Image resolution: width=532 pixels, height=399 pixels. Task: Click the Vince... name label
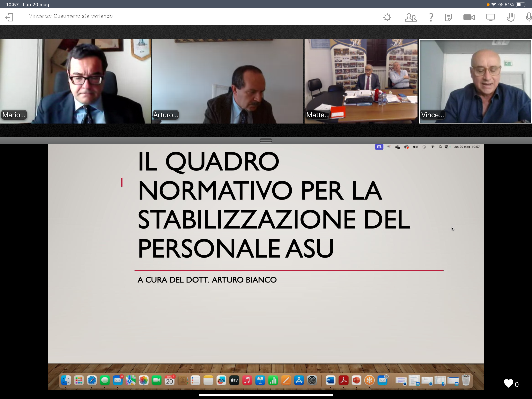click(x=432, y=115)
